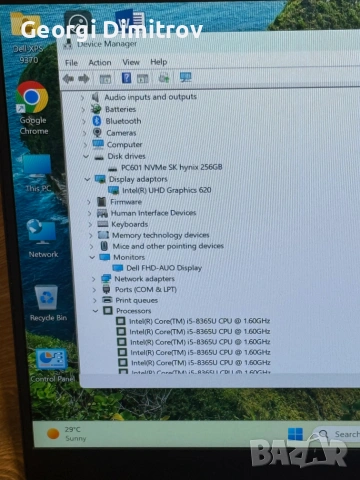This screenshot has height=480, width=360.
Task: Expand the Keyboards node
Action: click(x=90, y=224)
